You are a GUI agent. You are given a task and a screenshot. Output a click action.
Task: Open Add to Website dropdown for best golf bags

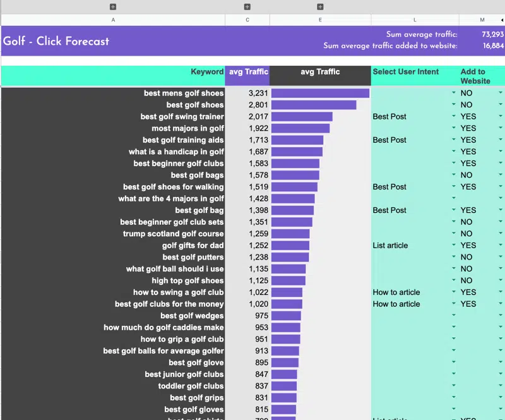click(x=501, y=175)
